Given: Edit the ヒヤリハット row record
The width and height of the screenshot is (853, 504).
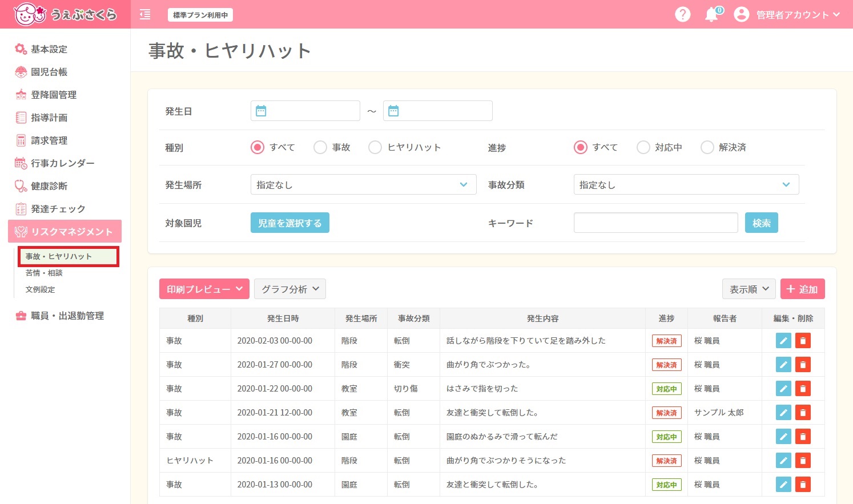Looking at the screenshot, I should coord(783,461).
